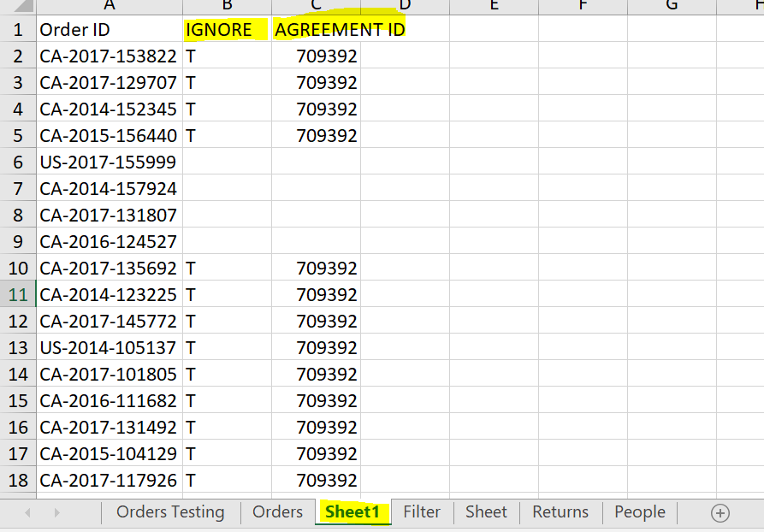Select column A by its header
The image size is (764, 532).
[109, 6]
